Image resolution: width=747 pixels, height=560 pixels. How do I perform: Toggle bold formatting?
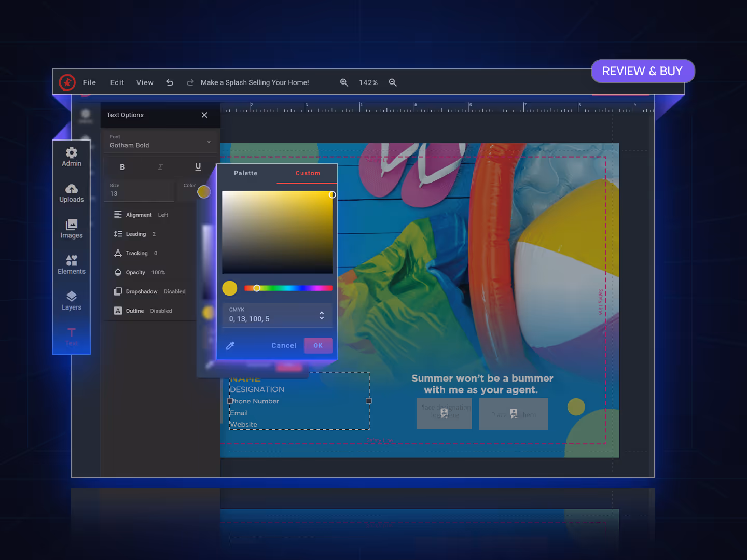(122, 166)
